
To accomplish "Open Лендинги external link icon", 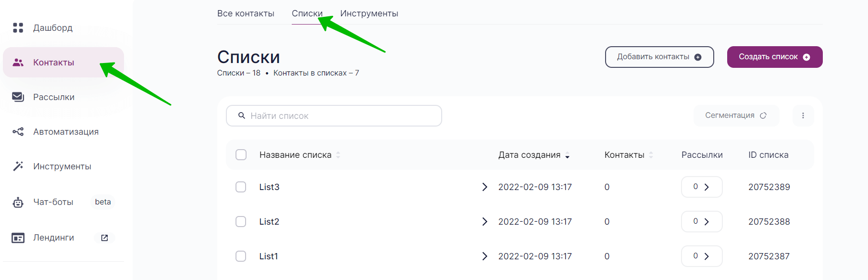I will point(104,238).
